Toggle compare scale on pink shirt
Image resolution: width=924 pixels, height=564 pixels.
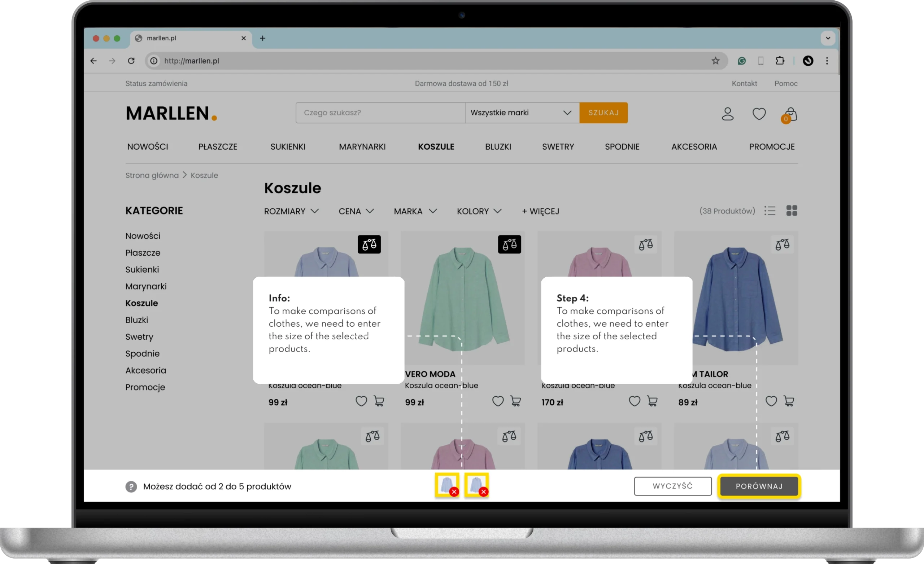645,245
